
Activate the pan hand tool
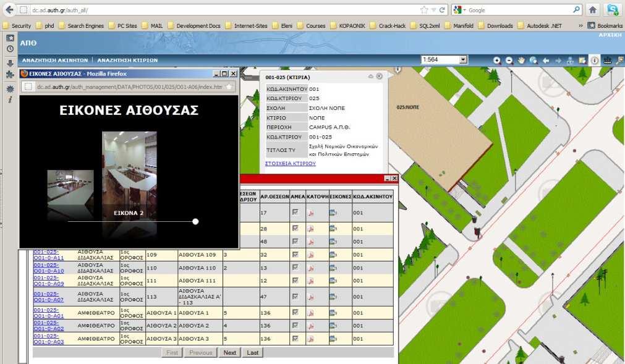pyautogui.click(x=521, y=61)
